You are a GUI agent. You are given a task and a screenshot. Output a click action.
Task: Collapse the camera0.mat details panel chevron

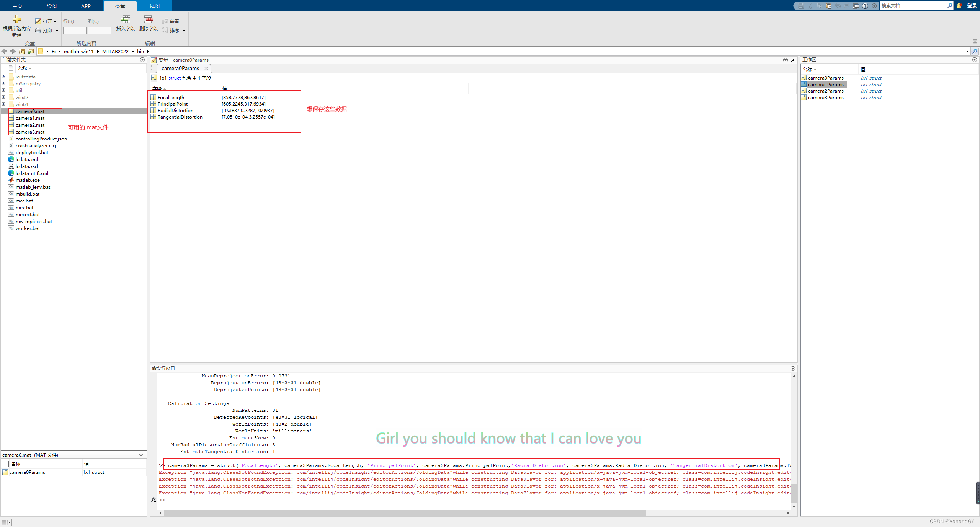coord(141,455)
